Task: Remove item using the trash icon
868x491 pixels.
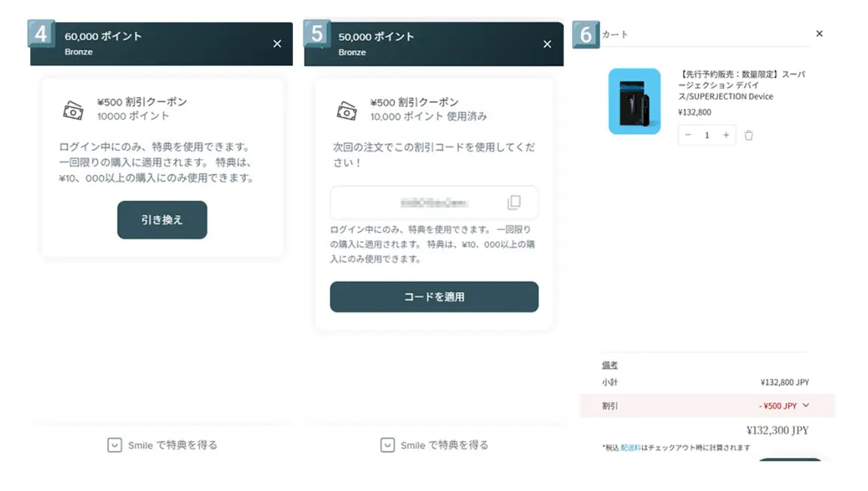Action: tap(749, 136)
